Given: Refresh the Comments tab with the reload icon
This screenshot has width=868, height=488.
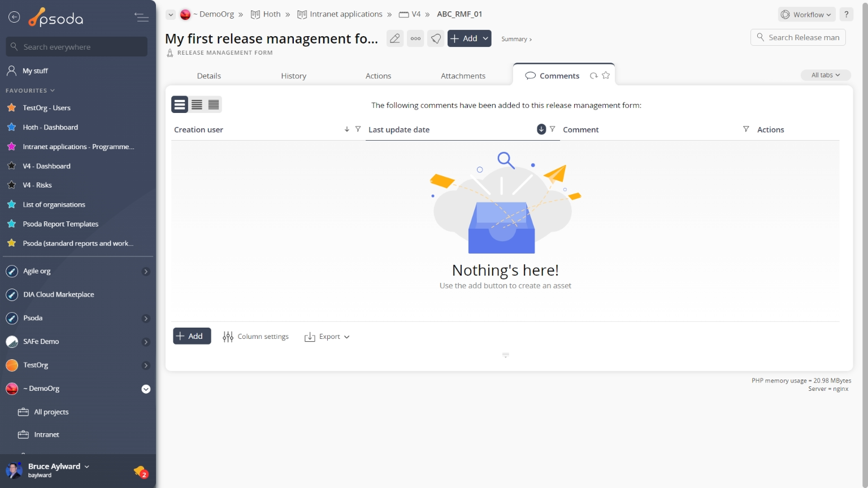Looking at the screenshot, I should click(x=593, y=76).
